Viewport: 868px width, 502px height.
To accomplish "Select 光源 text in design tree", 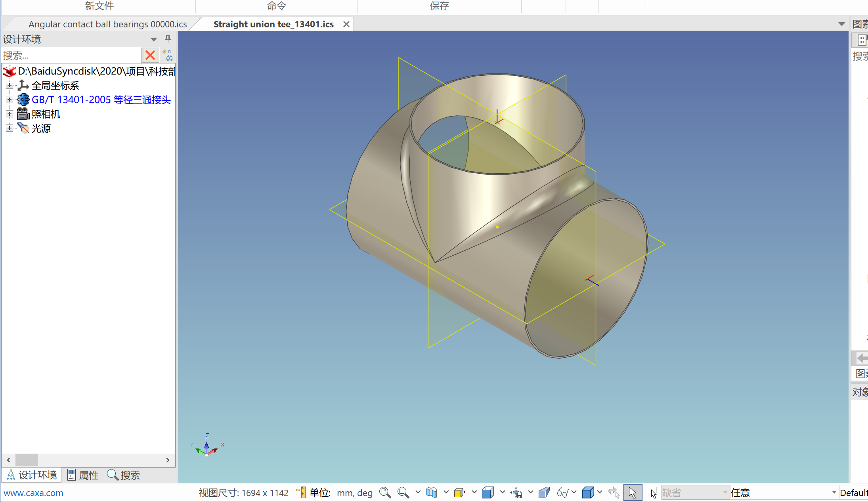I will pos(41,128).
